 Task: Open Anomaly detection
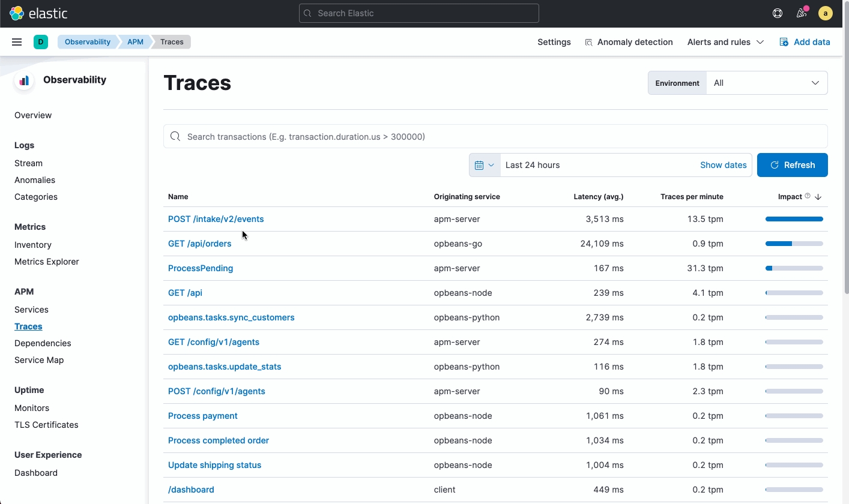point(629,42)
